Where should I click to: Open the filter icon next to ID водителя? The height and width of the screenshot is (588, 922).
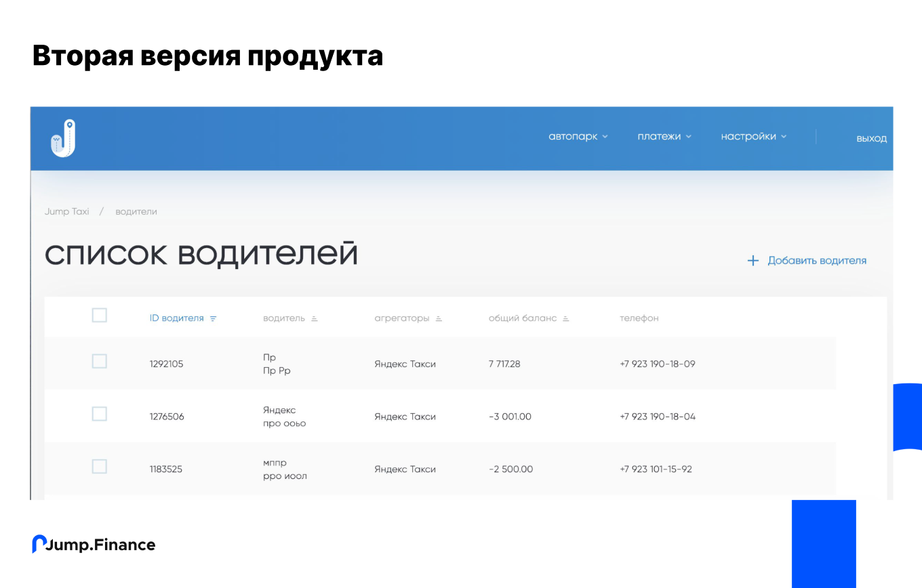pyautogui.click(x=213, y=318)
